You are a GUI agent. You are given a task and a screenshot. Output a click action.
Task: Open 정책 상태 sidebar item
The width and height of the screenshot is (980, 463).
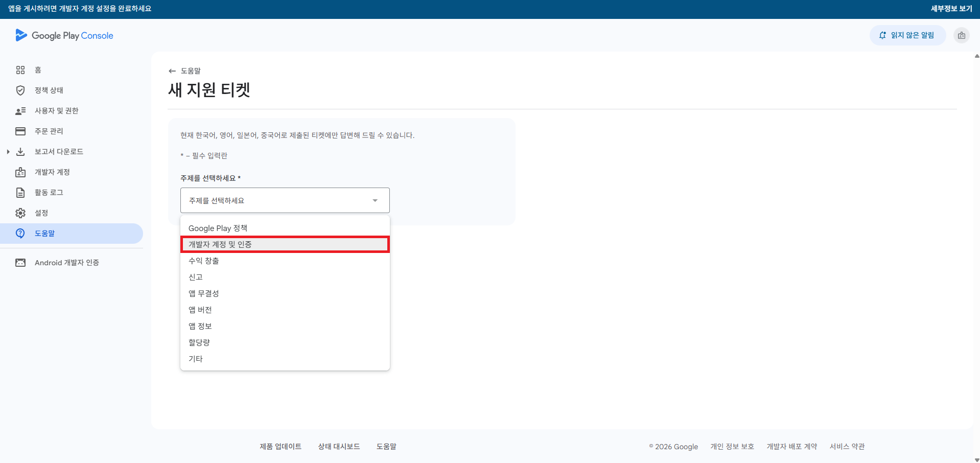(72, 90)
